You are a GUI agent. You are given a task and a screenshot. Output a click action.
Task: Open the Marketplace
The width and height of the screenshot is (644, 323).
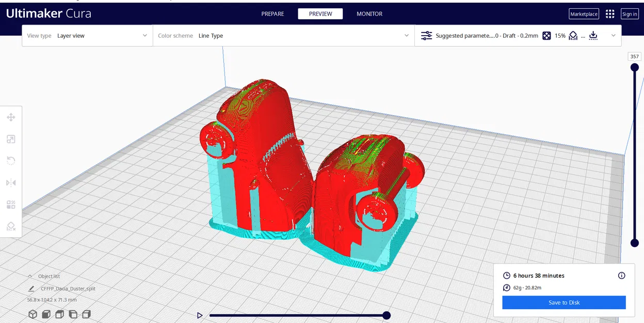[584, 14]
